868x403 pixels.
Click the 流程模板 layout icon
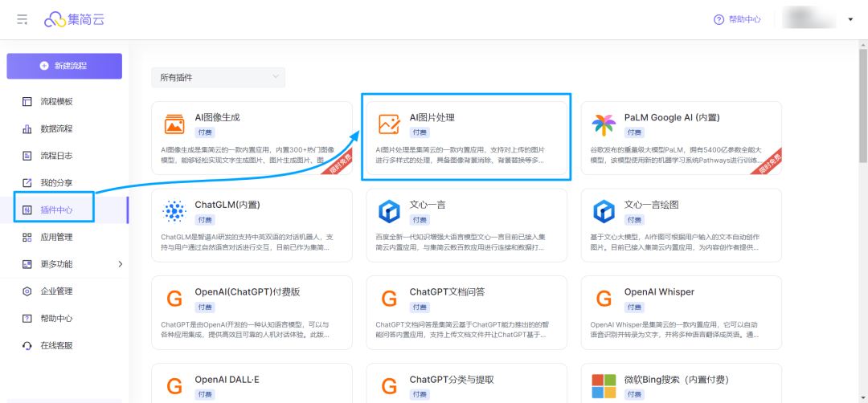pos(27,102)
